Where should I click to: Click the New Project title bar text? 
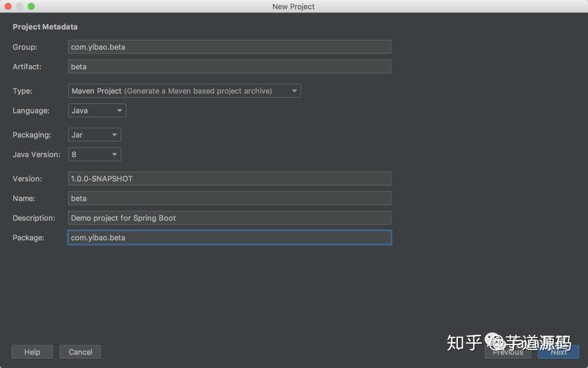tap(293, 7)
